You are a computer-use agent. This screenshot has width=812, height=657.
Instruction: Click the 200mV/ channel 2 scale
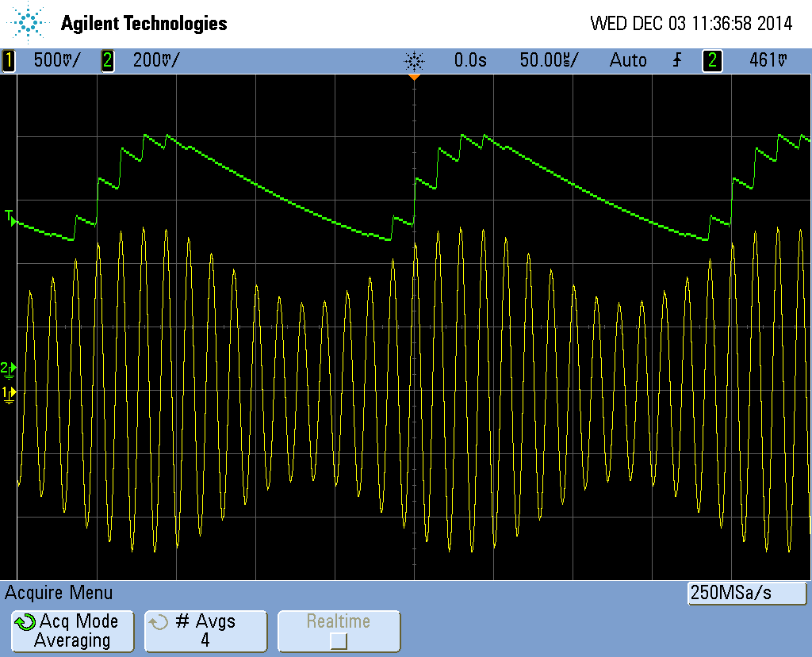point(155,60)
